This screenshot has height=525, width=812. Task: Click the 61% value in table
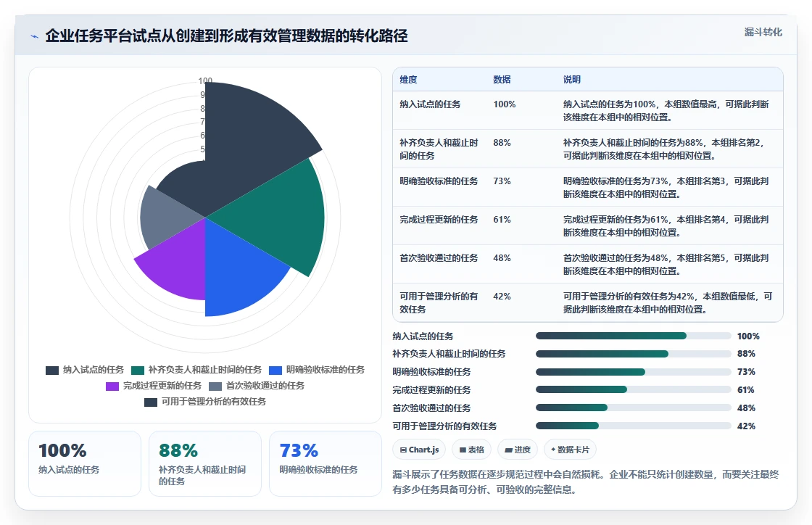[502, 219]
